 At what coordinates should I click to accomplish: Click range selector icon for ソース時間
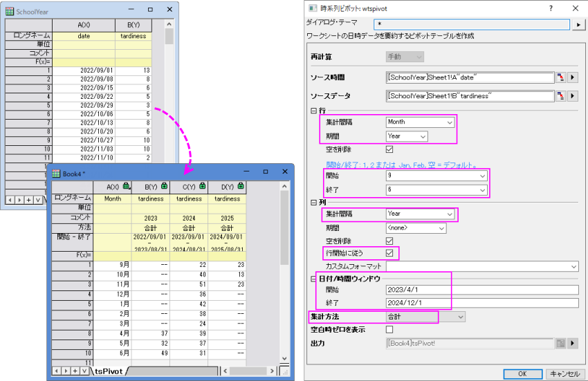point(560,77)
